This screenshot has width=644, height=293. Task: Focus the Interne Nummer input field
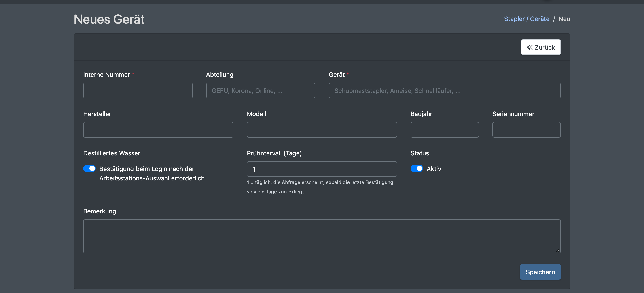click(x=138, y=90)
